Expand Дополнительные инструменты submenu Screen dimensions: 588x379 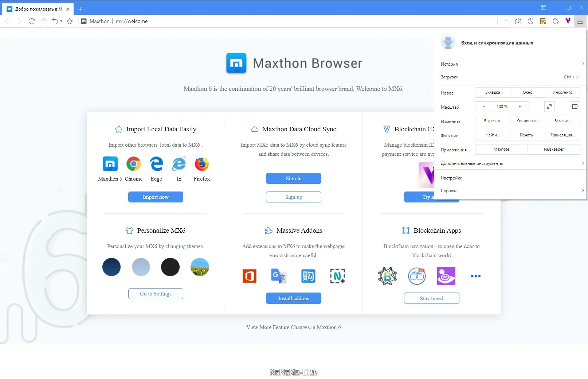pos(510,163)
